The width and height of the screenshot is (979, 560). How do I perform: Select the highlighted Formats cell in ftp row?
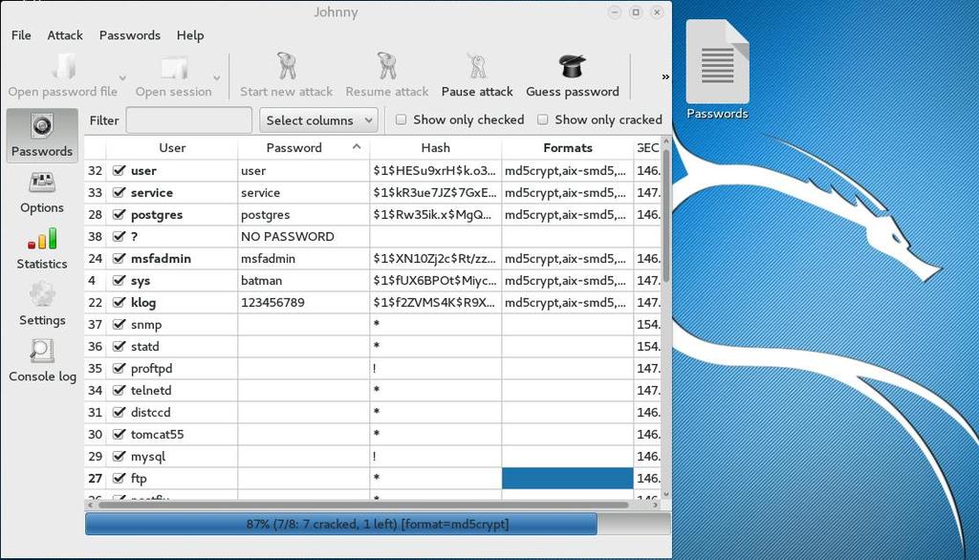click(x=568, y=478)
